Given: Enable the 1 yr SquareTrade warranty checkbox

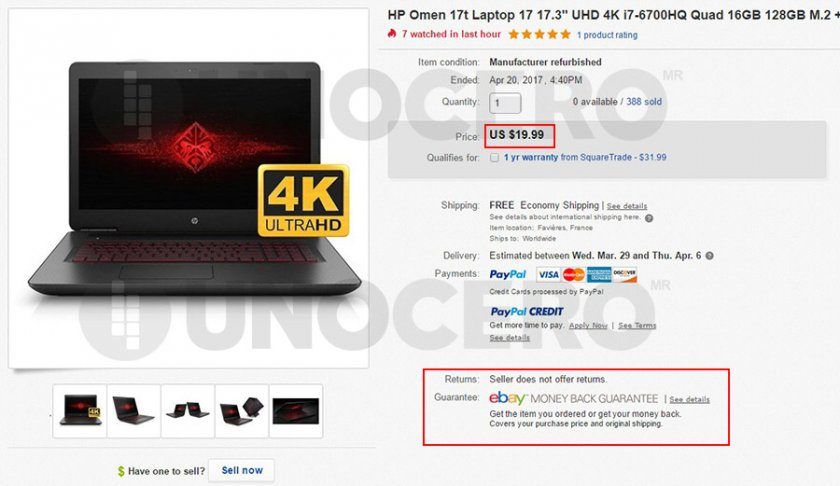Looking at the screenshot, I should click(494, 158).
